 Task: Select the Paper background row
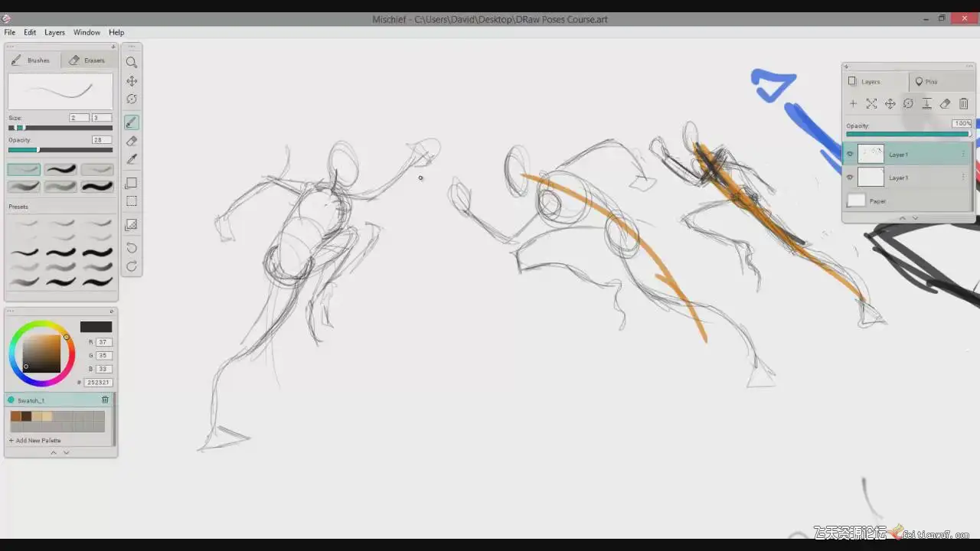point(907,201)
